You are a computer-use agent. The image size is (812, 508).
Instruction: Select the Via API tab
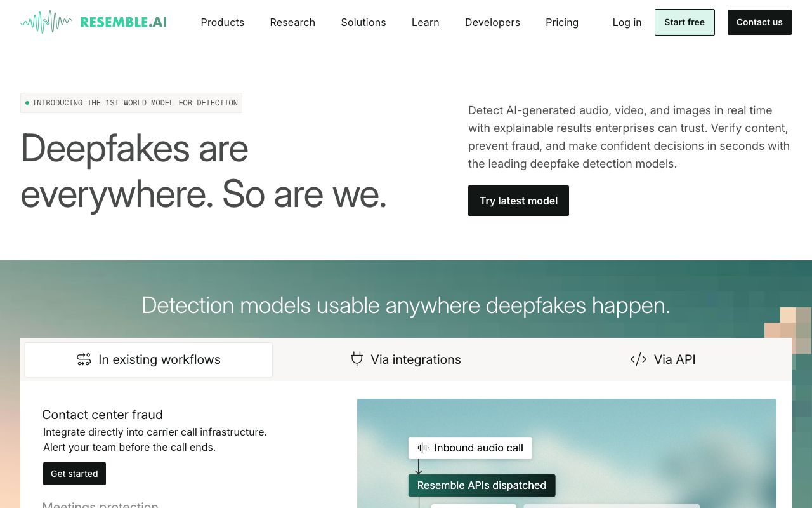[x=663, y=359]
